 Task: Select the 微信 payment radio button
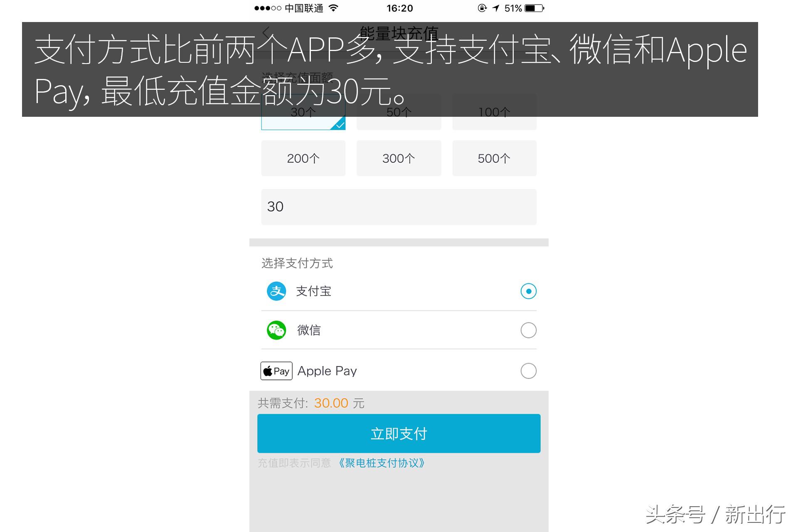coord(528,330)
